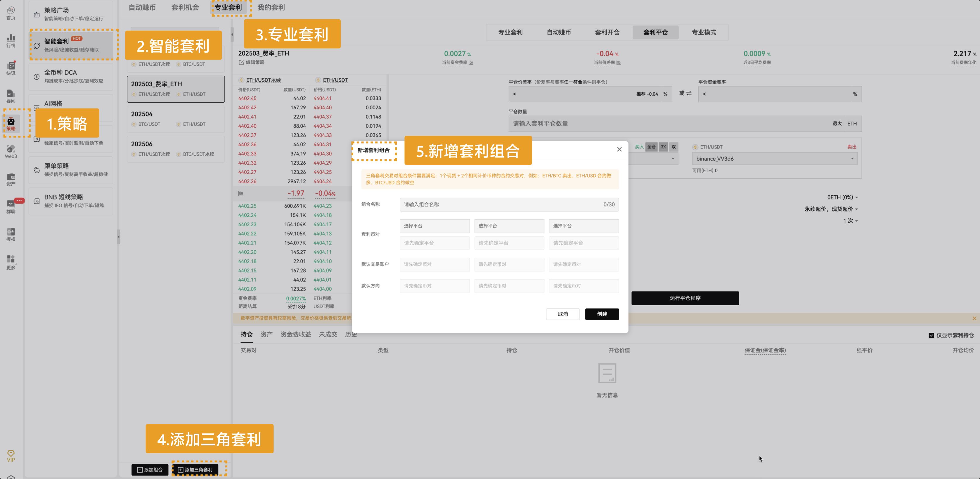Viewport: 980px width, 479px height.
Task: Close the risk warning banner
Action: [x=974, y=318]
